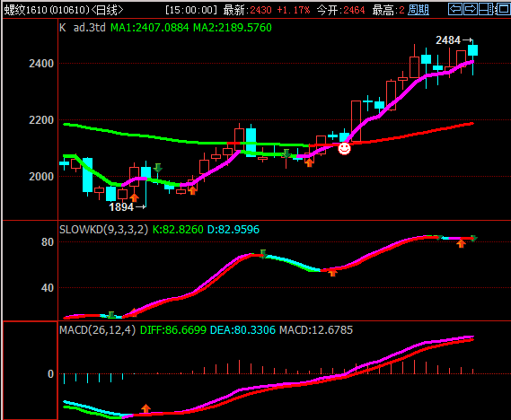
Task: Click the 2484 high price label
Action: coord(448,40)
